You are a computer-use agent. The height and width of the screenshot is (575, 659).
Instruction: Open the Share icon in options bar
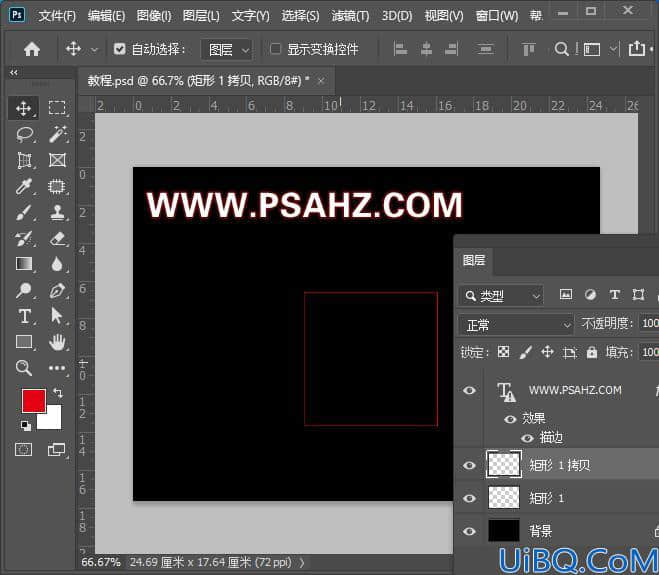point(637,48)
